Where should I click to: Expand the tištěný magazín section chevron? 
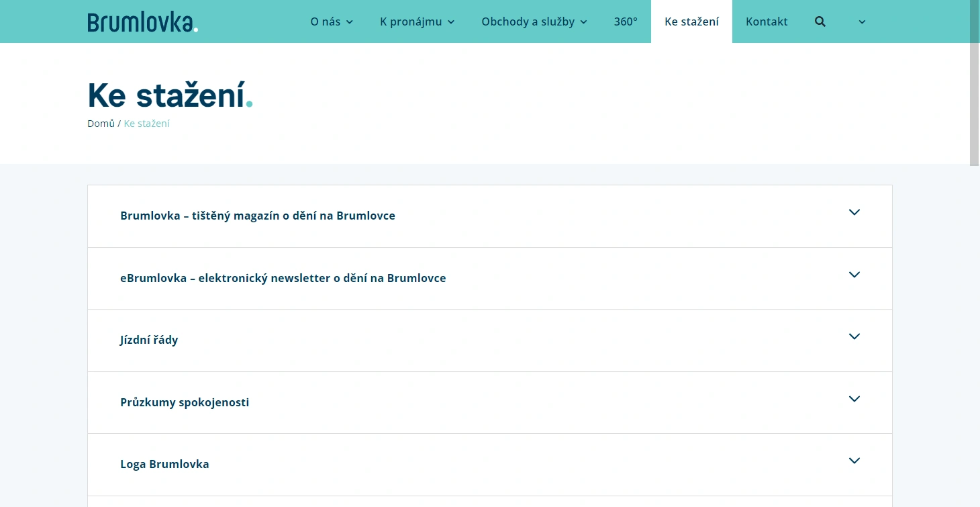tap(854, 212)
